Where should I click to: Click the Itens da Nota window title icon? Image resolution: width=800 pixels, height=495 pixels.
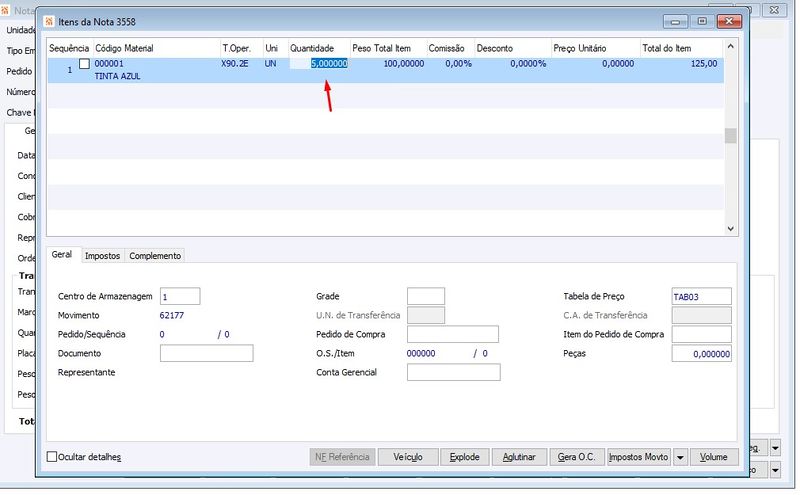49,21
